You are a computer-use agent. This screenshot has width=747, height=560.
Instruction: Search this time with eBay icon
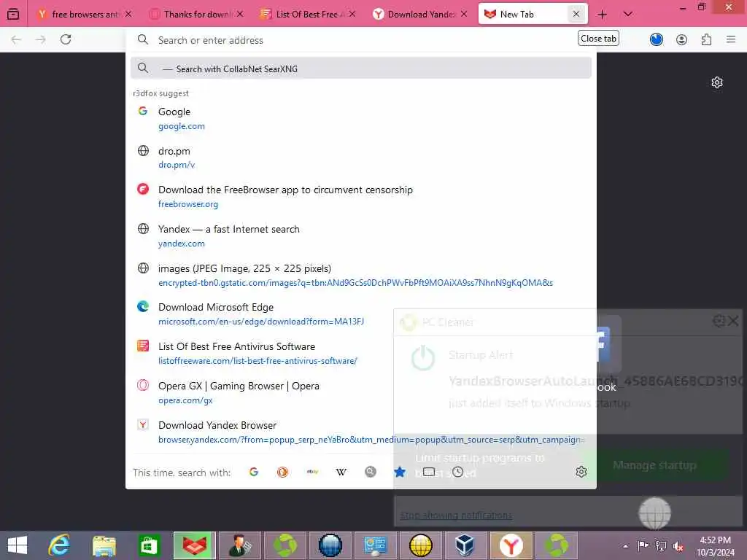tap(312, 472)
